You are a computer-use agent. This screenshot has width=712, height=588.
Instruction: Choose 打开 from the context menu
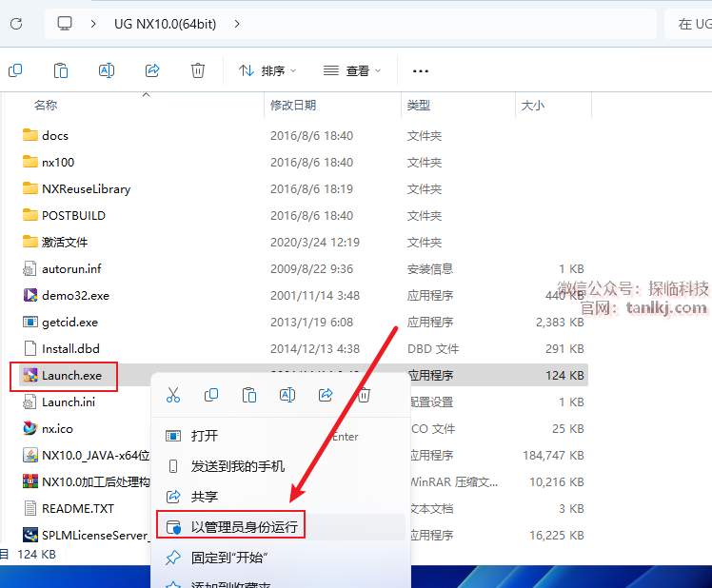click(x=281, y=436)
